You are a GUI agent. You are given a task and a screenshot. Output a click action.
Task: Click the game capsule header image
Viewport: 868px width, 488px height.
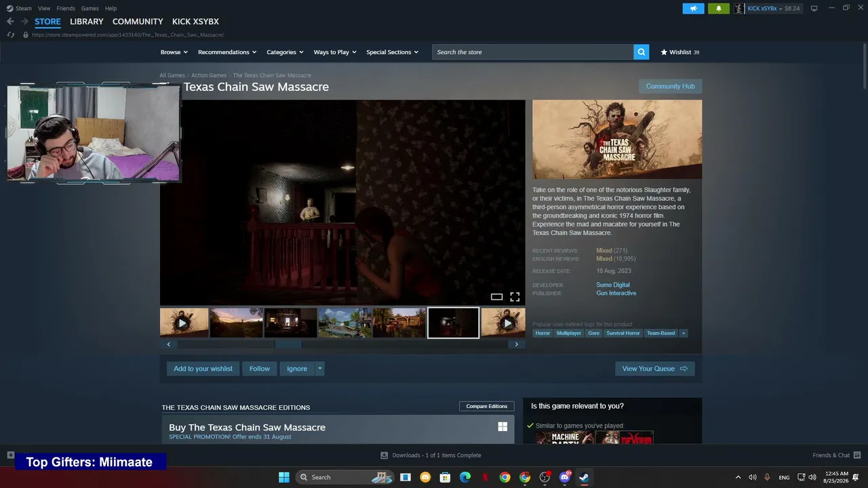click(x=617, y=139)
